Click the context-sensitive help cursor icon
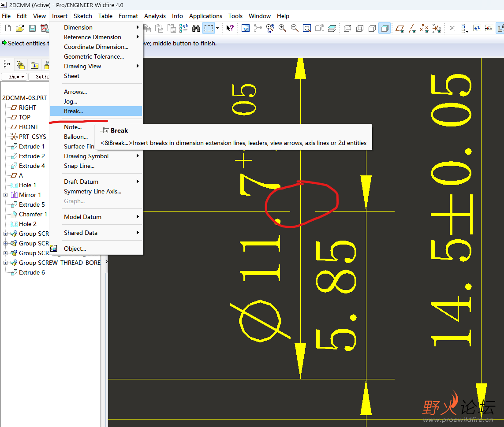This screenshot has width=504, height=427. (230, 28)
